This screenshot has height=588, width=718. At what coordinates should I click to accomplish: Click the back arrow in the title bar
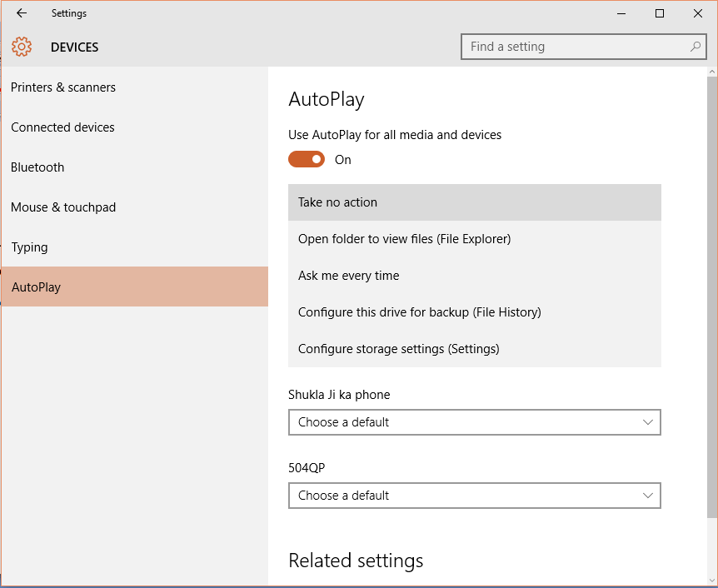tap(22, 13)
